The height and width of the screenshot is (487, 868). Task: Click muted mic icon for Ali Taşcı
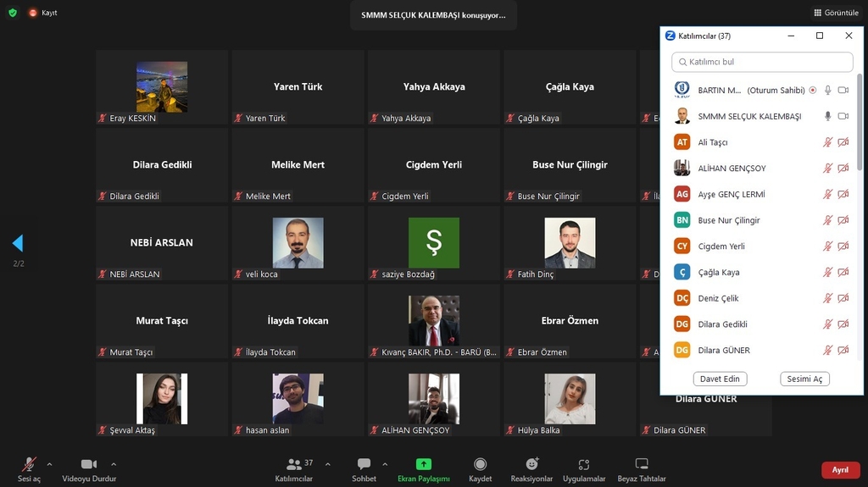point(827,141)
